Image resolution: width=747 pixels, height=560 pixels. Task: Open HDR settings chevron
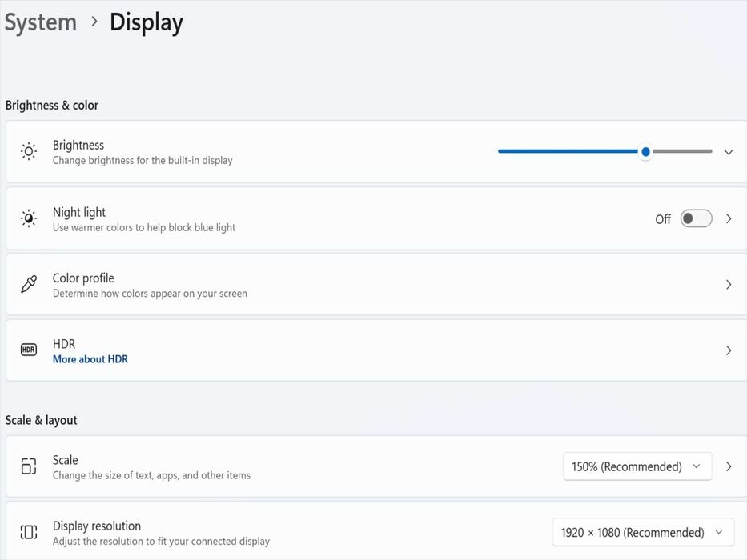729,350
